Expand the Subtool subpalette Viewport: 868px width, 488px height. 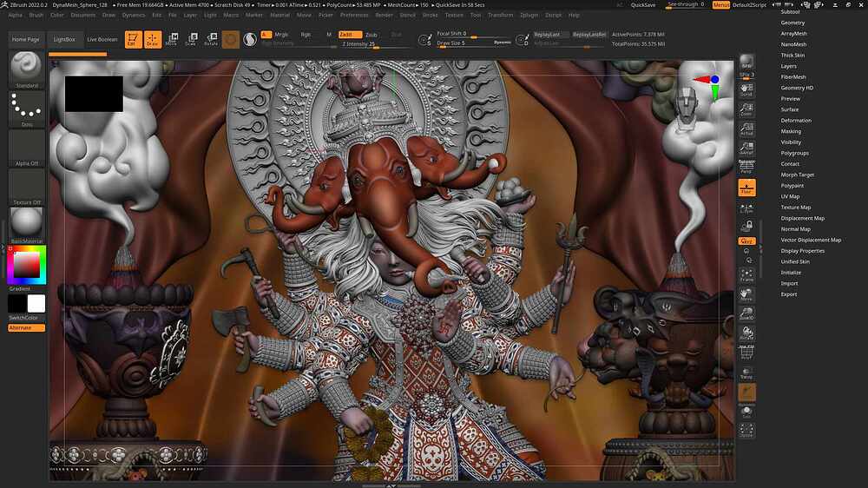(790, 11)
